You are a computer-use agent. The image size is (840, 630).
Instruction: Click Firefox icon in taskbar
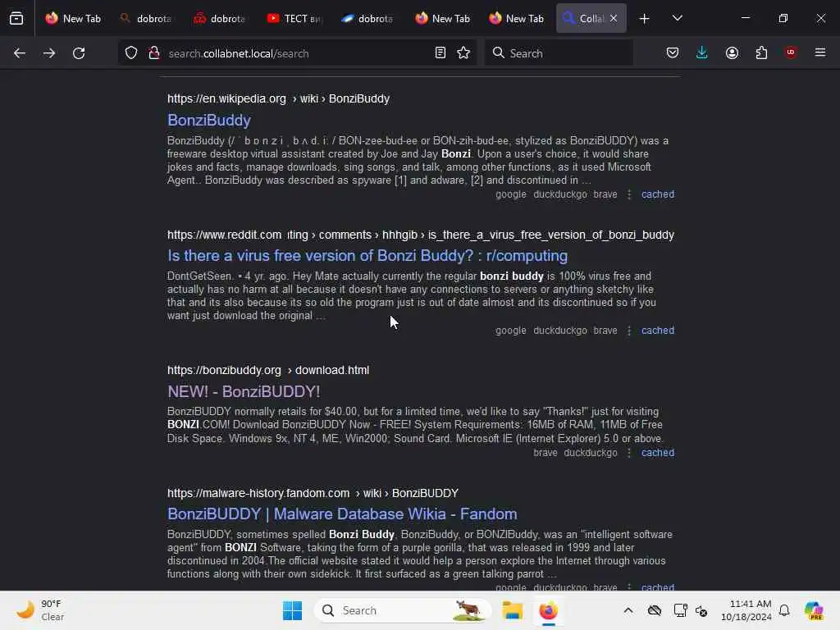(x=549, y=610)
